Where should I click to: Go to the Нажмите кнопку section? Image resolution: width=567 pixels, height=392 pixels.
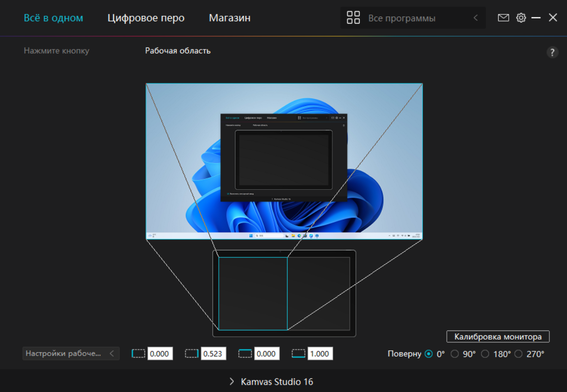pos(56,50)
